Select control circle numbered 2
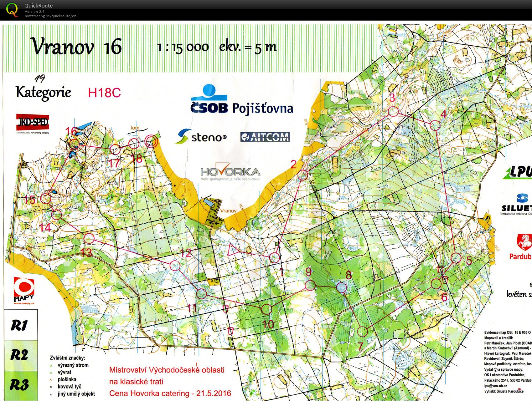 [302, 175]
